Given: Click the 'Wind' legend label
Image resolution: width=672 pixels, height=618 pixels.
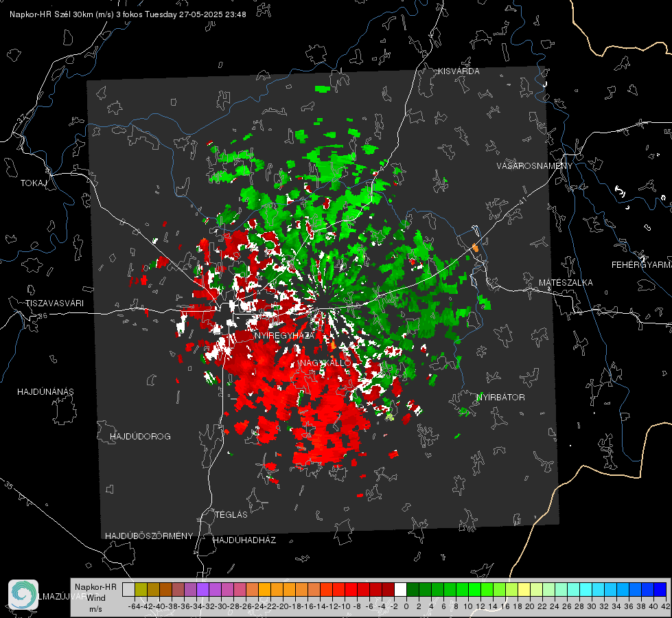Looking at the screenshot, I should (96, 598).
